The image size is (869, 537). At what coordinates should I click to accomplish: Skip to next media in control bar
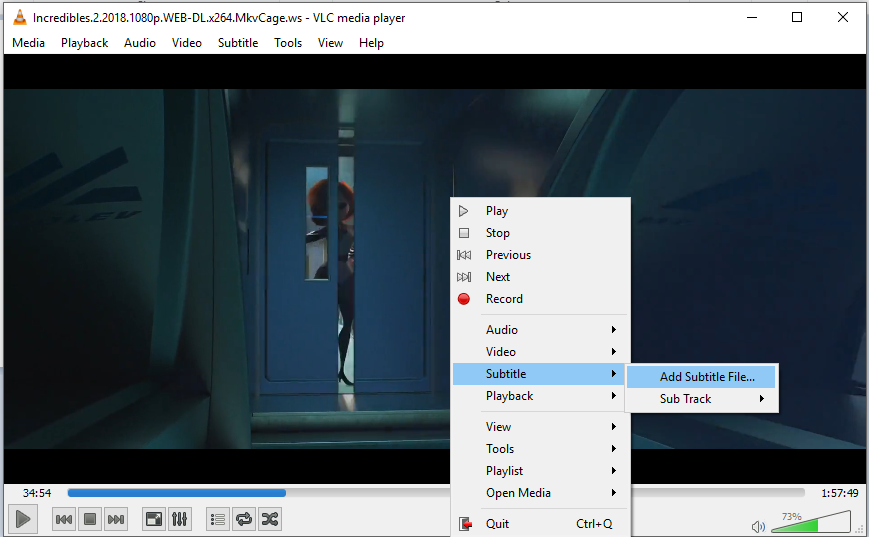[116, 519]
